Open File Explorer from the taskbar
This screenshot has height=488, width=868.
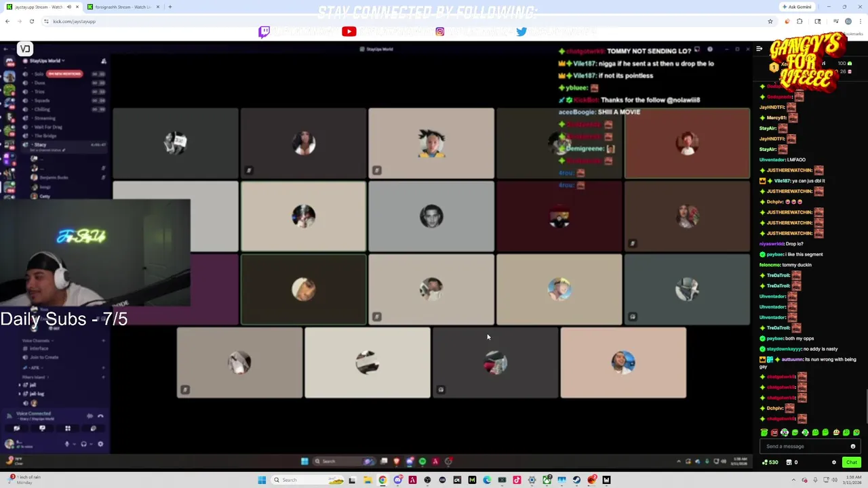tap(368, 480)
